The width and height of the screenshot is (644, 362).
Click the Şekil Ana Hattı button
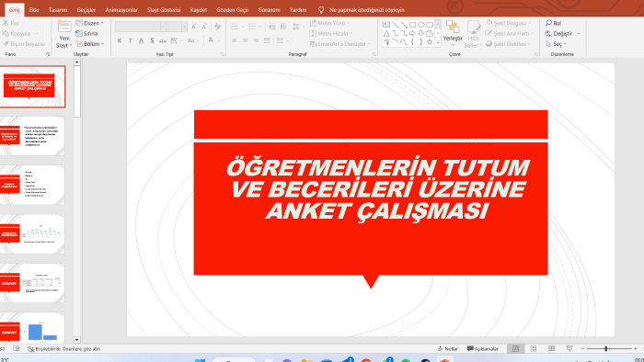[510, 34]
